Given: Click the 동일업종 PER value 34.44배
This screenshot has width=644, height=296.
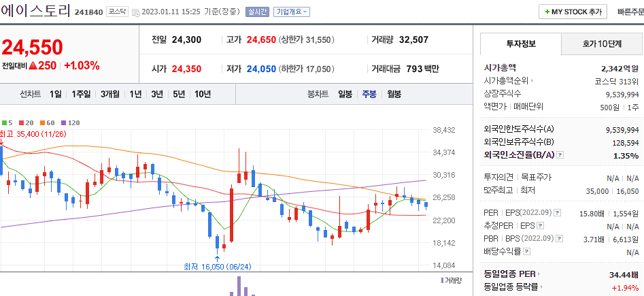Looking at the screenshot, I should 624,274.
